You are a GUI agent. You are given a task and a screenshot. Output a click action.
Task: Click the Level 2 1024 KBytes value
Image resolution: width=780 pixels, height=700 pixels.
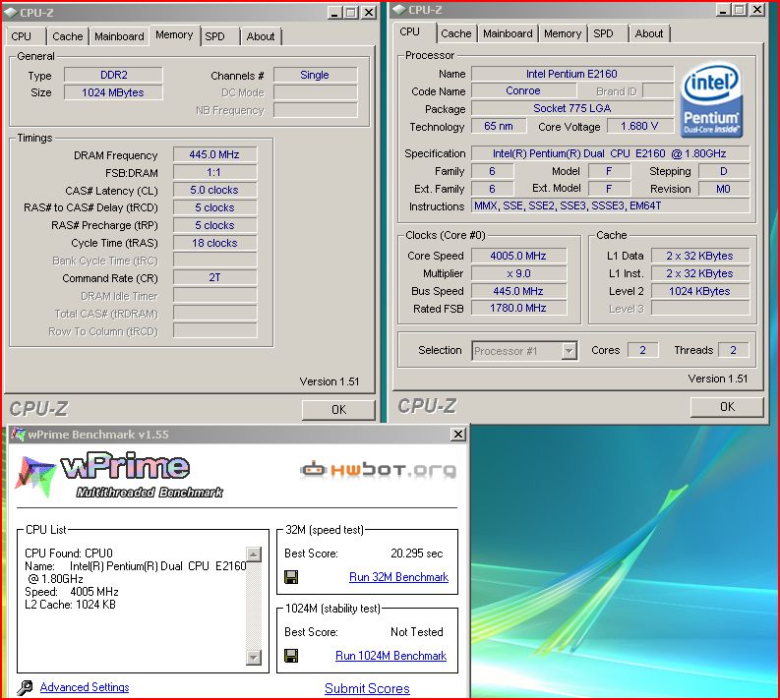[700, 291]
